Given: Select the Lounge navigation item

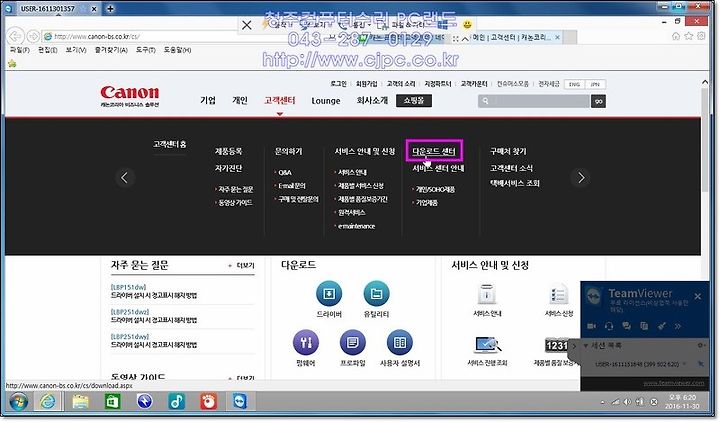Looking at the screenshot, I should point(326,101).
